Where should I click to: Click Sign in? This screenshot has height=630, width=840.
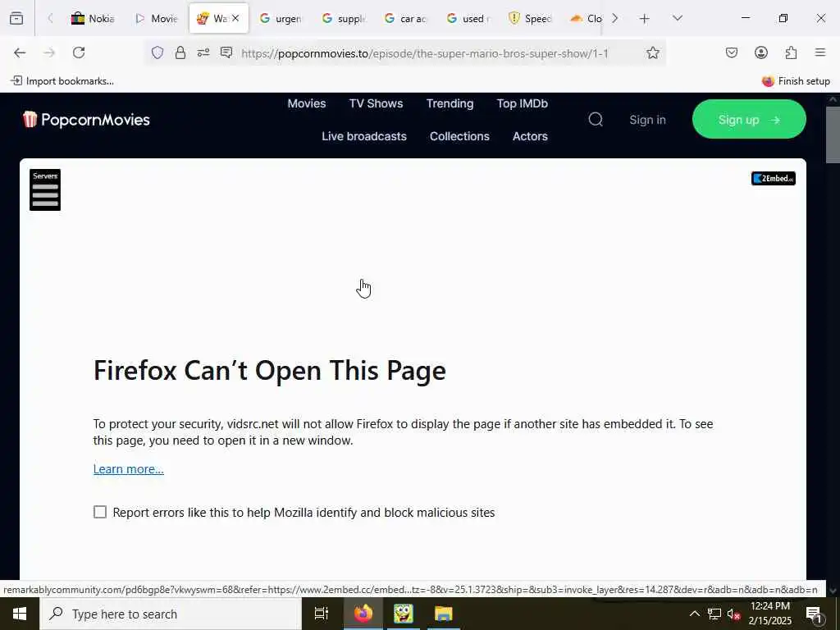tap(648, 120)
